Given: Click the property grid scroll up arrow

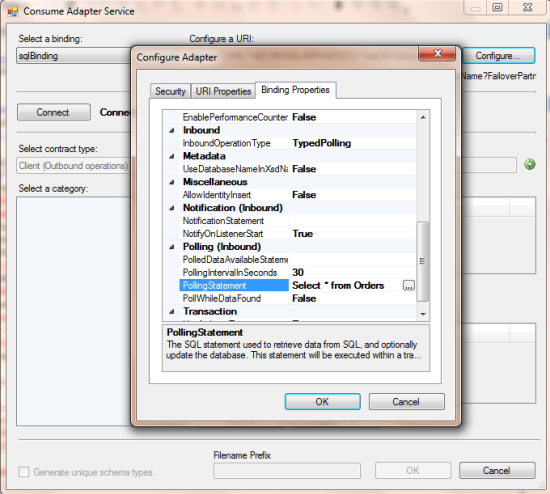Looking at the screenshot, I should [423, 117].
